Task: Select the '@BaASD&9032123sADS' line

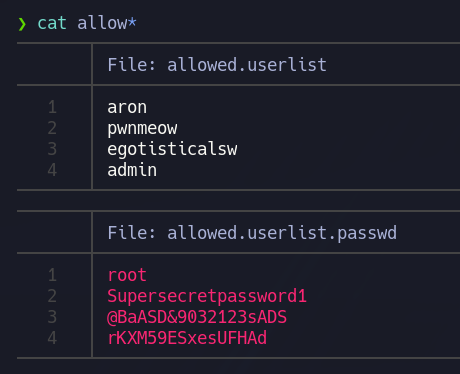Action: [197, 317]
